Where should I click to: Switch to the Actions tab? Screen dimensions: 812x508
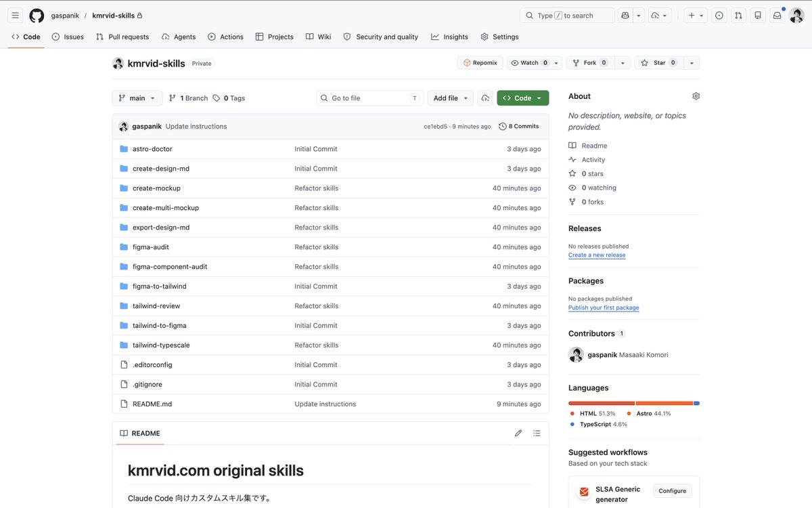pyautogui.click(x=225, y=37)
